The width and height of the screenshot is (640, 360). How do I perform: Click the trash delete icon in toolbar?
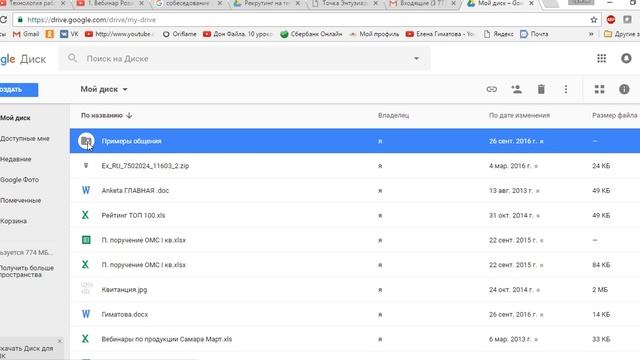coord(541,89)
